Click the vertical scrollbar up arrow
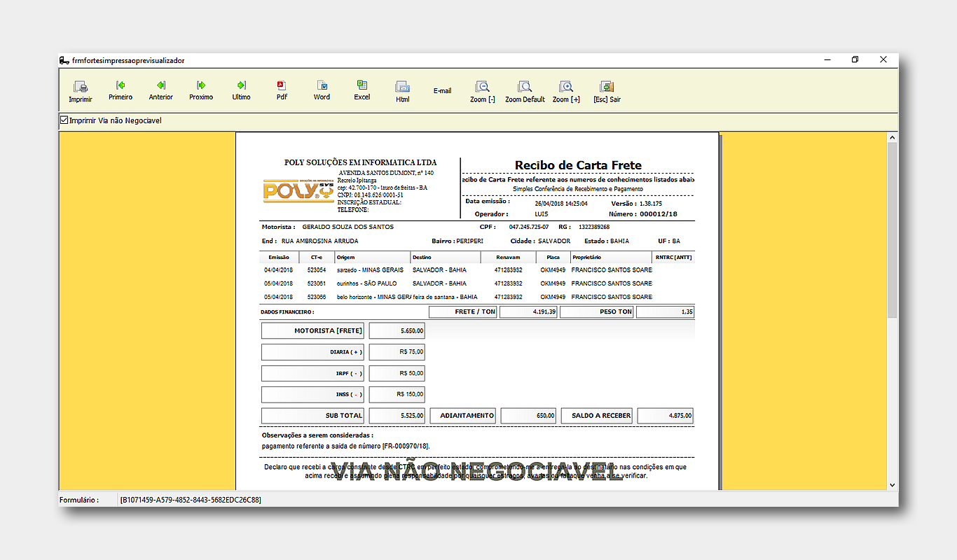Viewport: 957px width, 560px height. (892, 138)
